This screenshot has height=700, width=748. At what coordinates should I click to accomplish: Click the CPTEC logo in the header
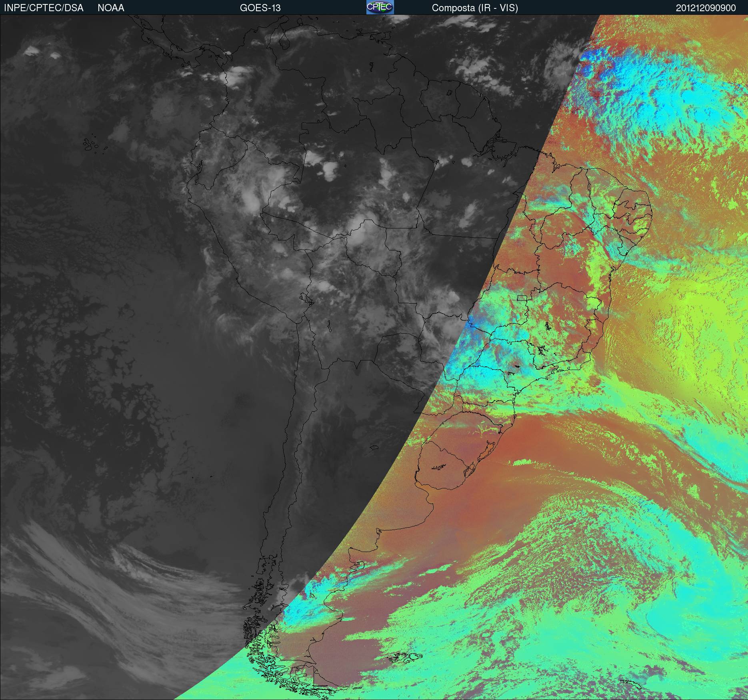click(380, 7)
